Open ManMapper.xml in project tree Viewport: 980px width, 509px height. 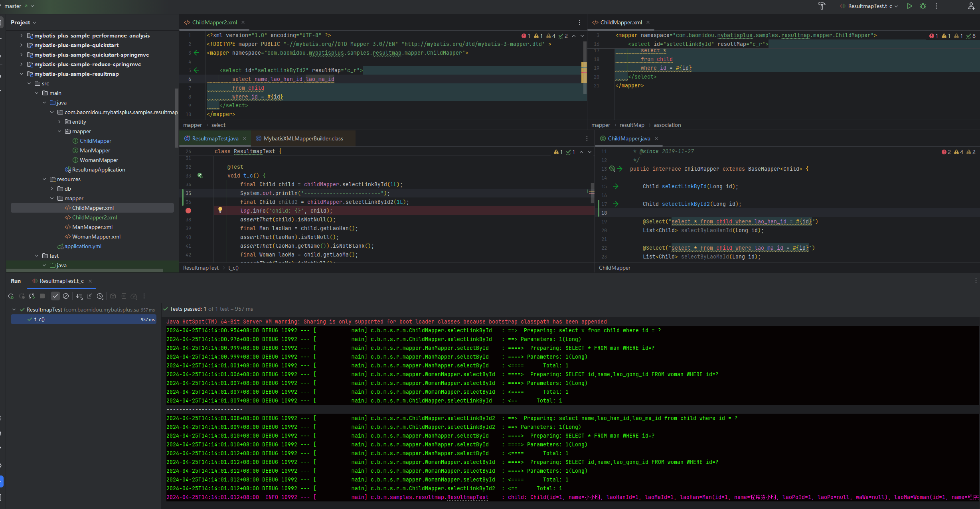pyautogui.click(x=92, y=227)
